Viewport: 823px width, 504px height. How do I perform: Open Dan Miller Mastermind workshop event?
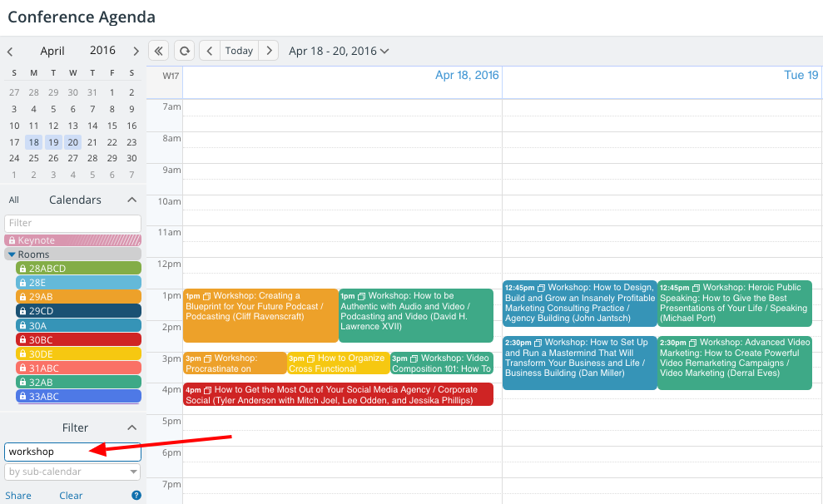point(580,363)
